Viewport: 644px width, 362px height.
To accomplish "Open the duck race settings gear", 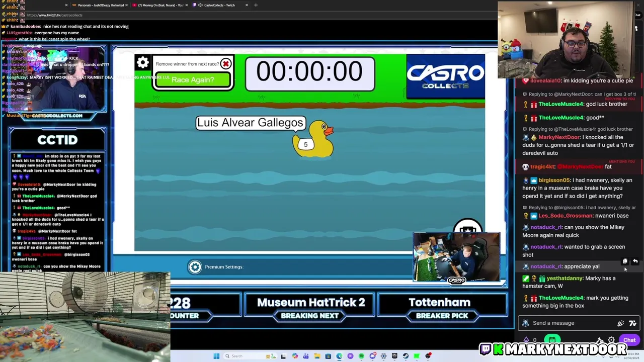I will click(x=143, y=63).
